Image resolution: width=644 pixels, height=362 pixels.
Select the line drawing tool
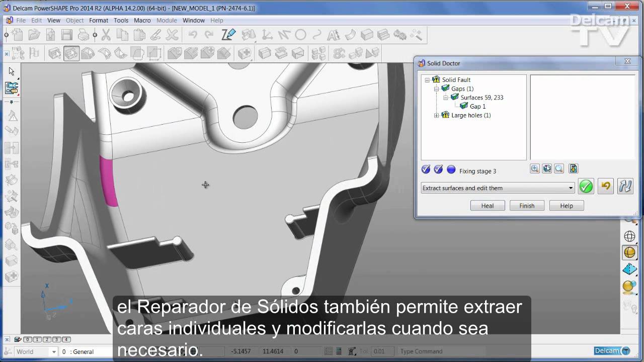(x=284, y=35)
